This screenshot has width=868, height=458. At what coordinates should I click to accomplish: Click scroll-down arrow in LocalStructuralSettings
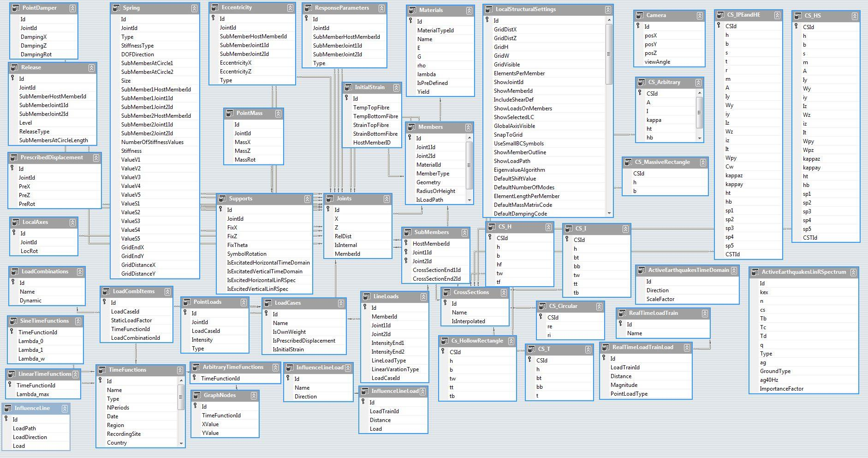[x=609, y=213]
